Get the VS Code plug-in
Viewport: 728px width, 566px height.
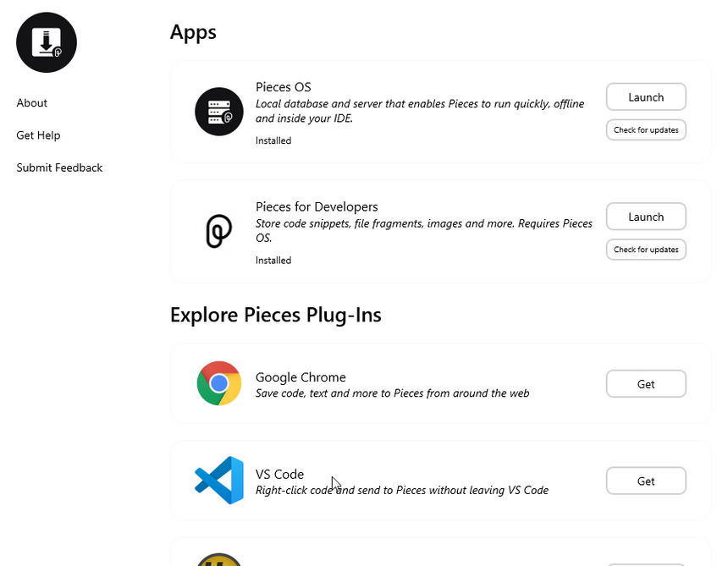[646, 481]
